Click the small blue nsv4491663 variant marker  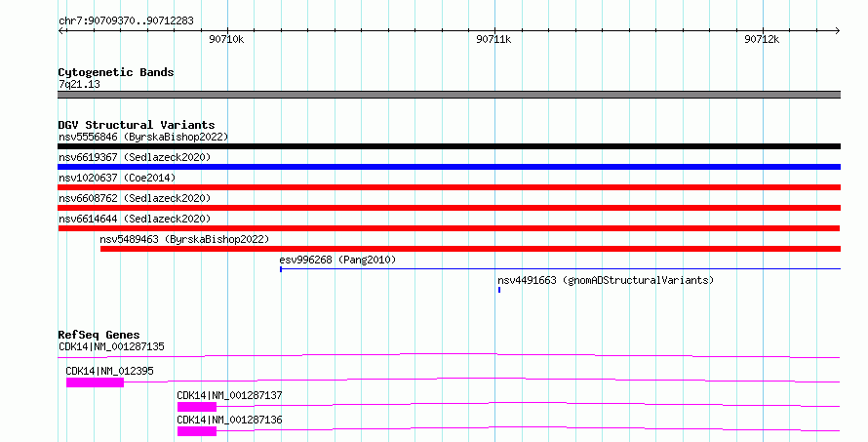click(499, 290)
